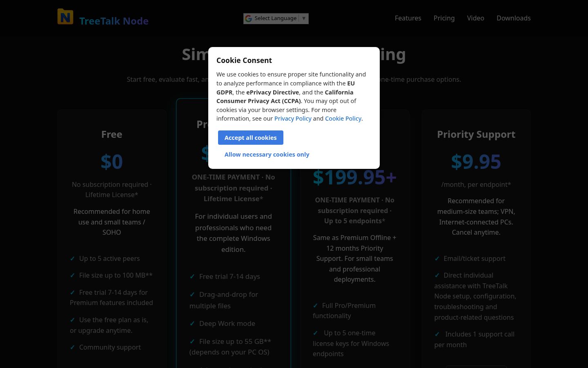Open Downloads navigation item

[514, 18]
